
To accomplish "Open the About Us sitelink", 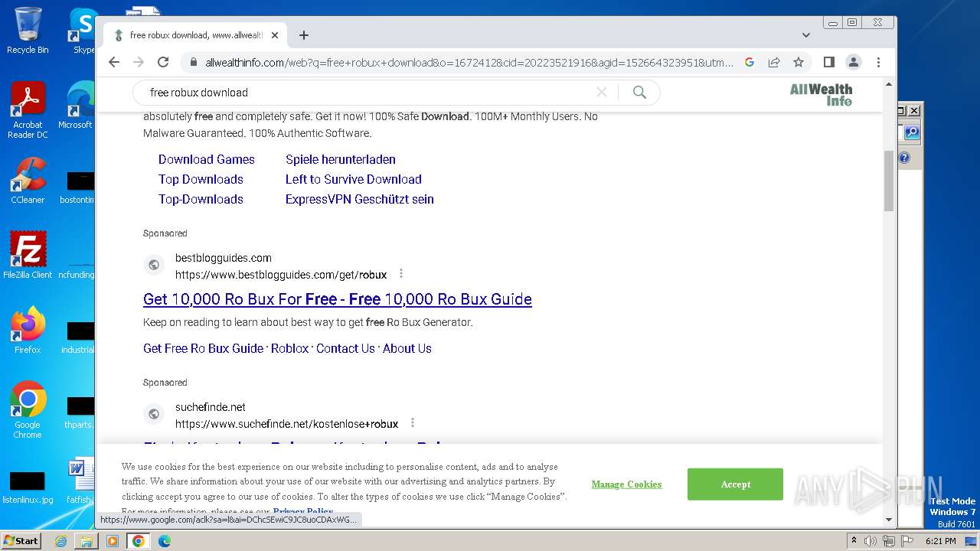I will [x=407, y=348].
